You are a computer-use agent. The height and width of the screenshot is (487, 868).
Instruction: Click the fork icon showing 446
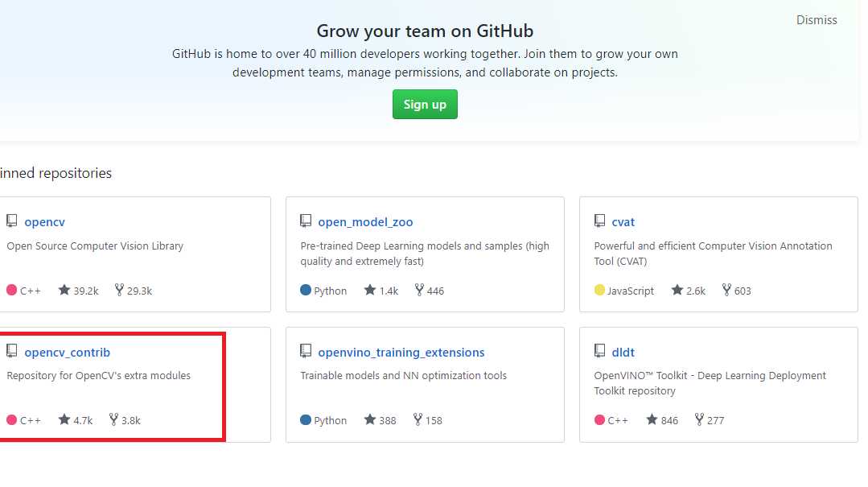pyautogui.click(x=419, y=290)
